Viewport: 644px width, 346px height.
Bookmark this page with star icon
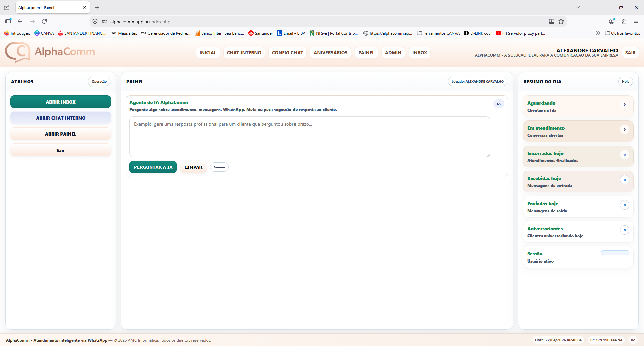pyautogui.click(x=561, y=21)
